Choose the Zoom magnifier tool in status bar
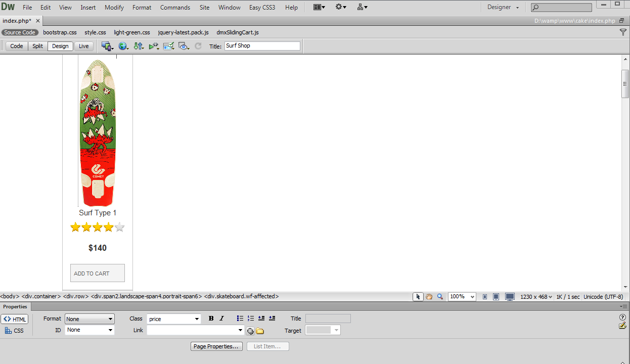This screenshot has height=364, width=630. click(440, 297)
